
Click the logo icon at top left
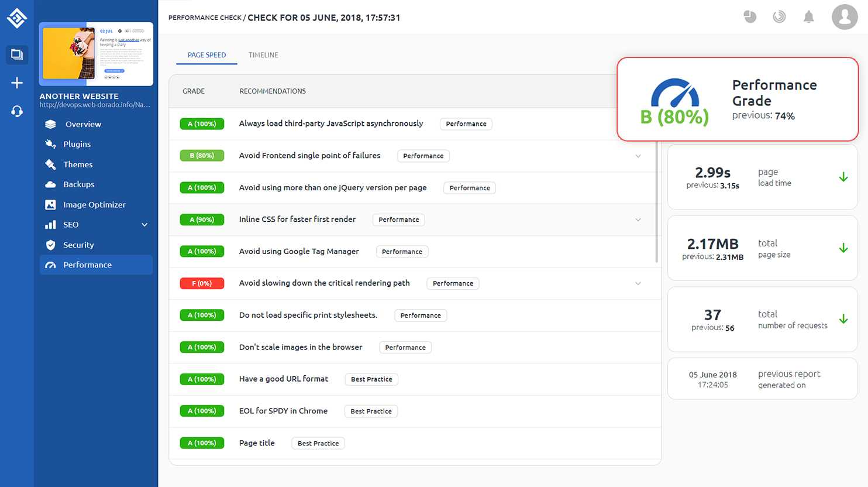17,18
